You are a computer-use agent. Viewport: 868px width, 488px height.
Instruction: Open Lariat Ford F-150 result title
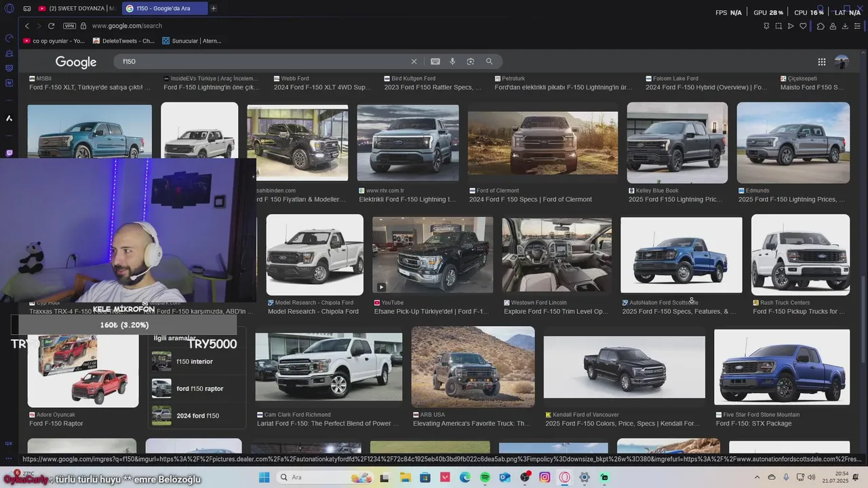coord(328,424)
